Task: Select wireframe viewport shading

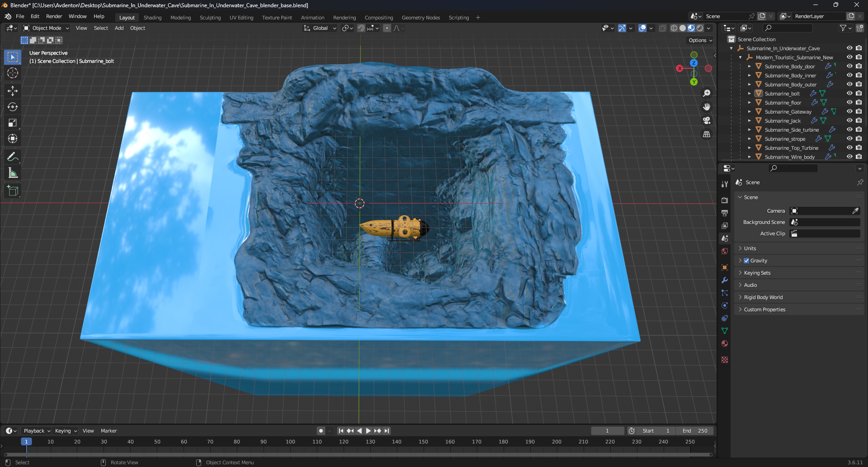Action: point(674,28)
